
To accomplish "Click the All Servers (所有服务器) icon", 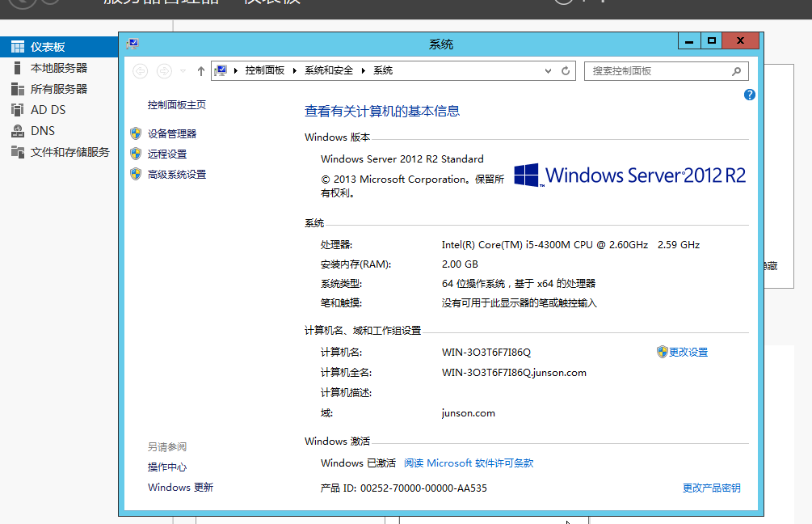I will pyautogui.click(x=18, y=89).
